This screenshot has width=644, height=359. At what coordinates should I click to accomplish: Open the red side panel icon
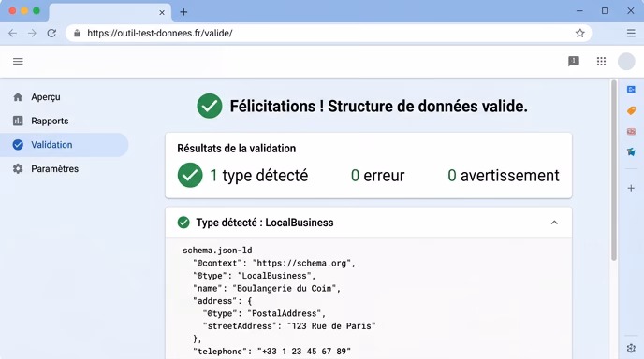click(631, 131)
